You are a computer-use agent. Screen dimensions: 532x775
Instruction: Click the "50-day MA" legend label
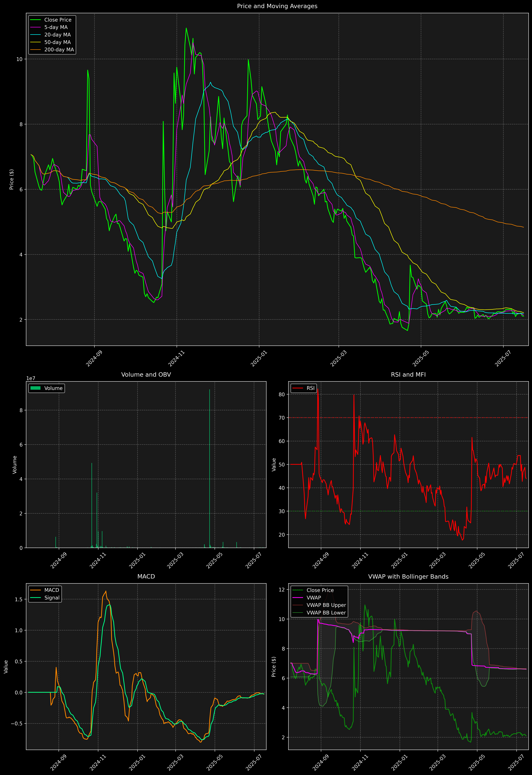(x=58, y=42)
